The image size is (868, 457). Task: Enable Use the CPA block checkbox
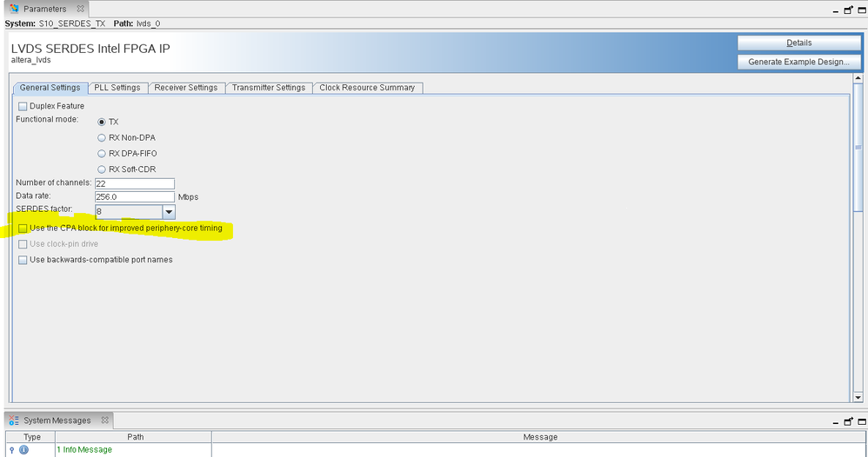point(23,228)
